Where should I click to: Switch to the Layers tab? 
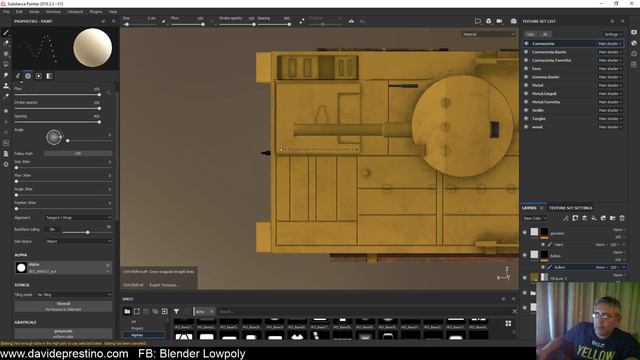tap(529, 208)
